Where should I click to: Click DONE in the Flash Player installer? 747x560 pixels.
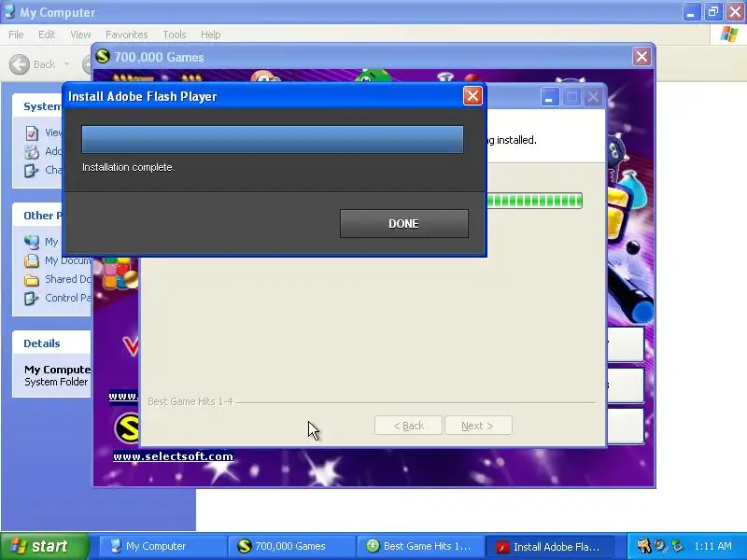point(404,223)
